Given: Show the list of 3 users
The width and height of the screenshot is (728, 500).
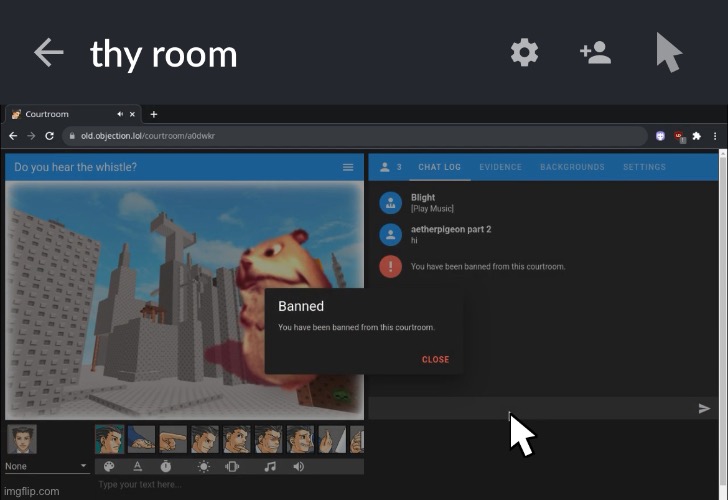Looking at the screenshot, I should [x=390, y=167].
